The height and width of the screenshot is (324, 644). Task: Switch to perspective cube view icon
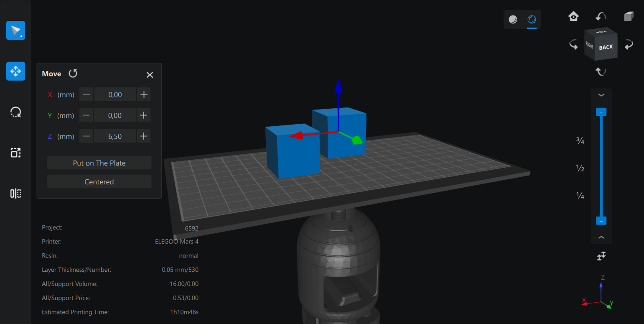629,16
